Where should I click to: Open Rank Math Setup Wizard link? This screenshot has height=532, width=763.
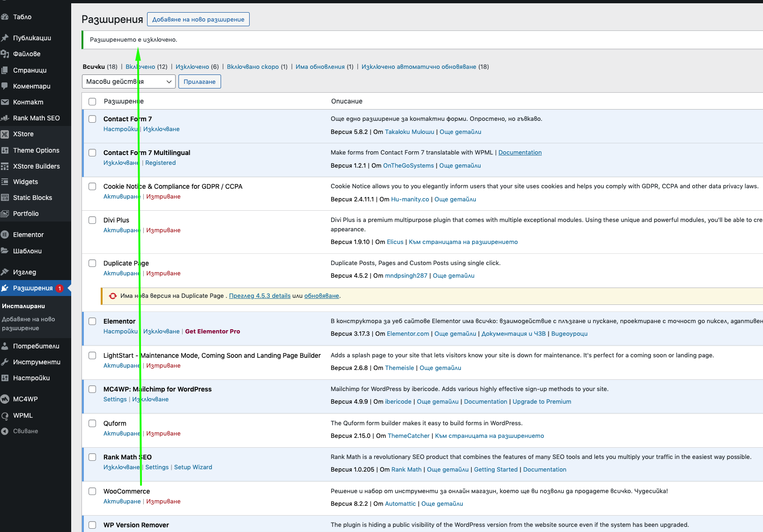(193, 467)
